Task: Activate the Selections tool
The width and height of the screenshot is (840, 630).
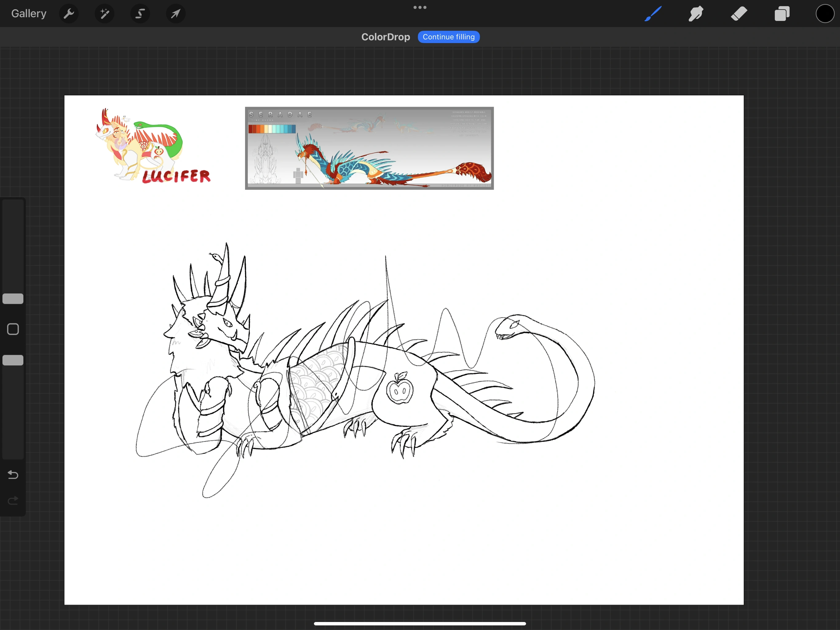Action: click(x=140, y=13)
